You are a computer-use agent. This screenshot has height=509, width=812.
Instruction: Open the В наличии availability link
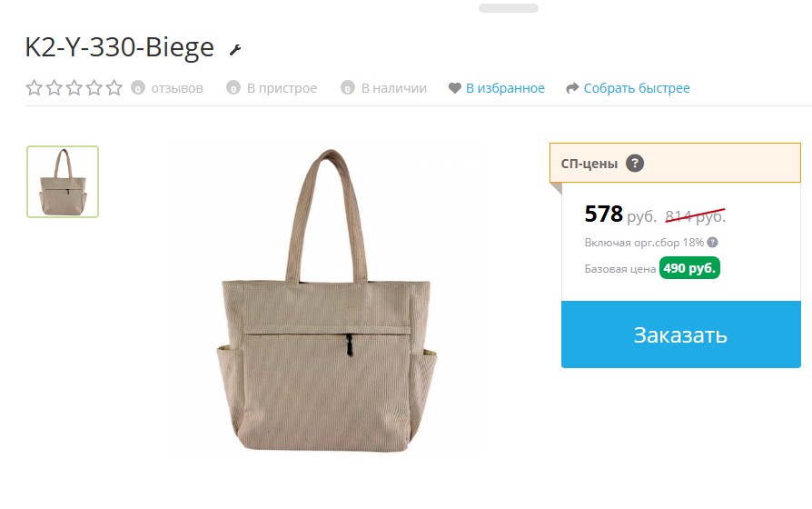(x=394, y=89)
